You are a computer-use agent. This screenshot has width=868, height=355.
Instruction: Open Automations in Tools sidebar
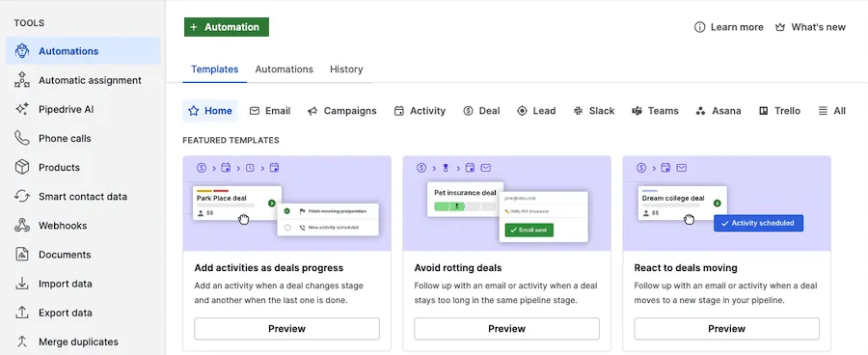tap(83, 51)
